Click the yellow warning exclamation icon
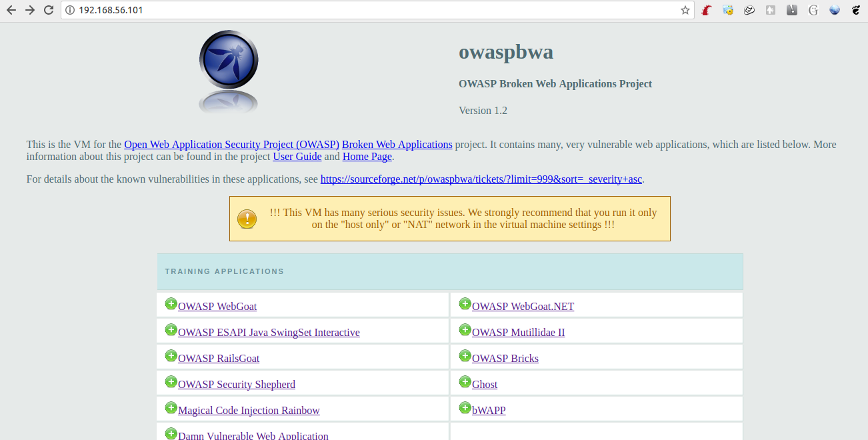 click(x=247, y=219)
